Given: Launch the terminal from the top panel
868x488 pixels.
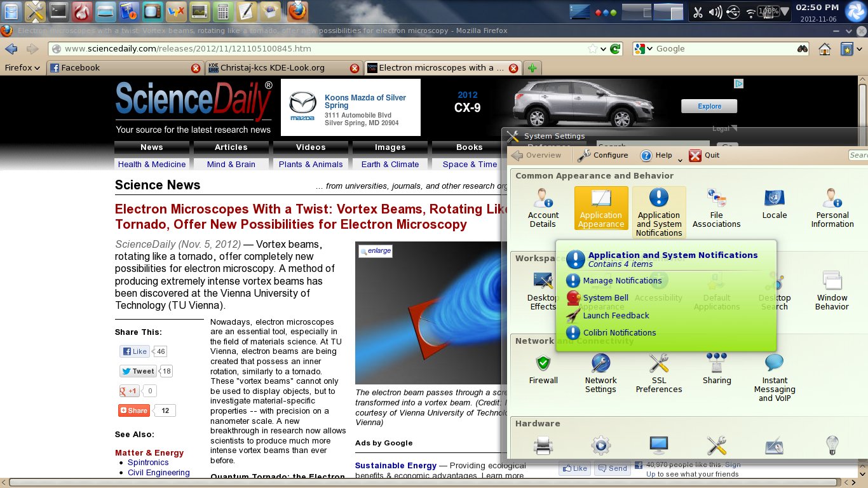Looking at the screenshot, I should pyautogui.click(x=59, y=11).
